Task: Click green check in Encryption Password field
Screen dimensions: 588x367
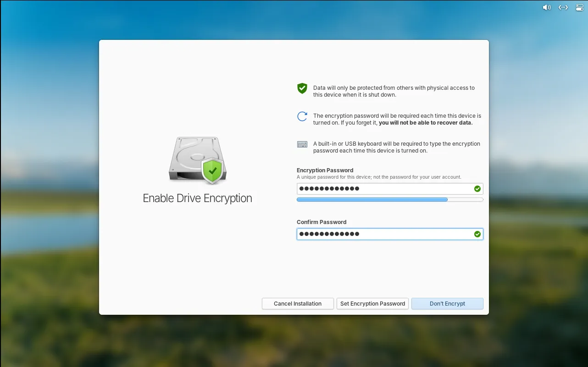Action: point(477,189)
